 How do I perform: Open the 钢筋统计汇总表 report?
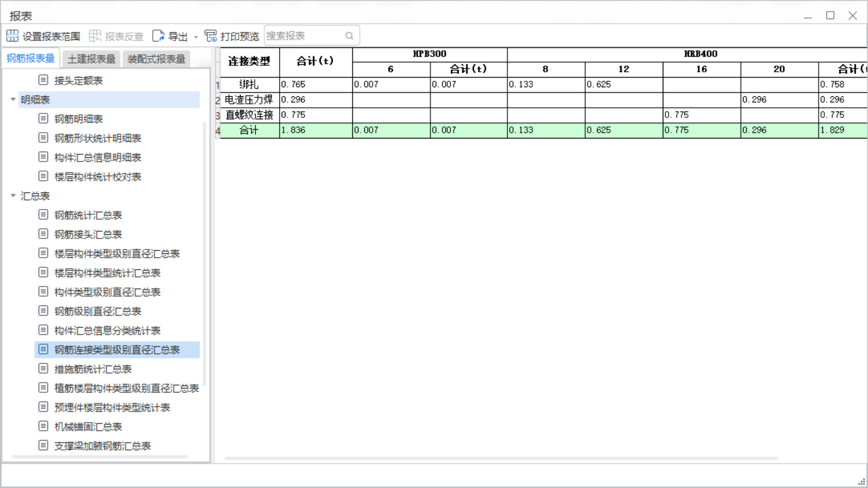[x=88, y=215]
